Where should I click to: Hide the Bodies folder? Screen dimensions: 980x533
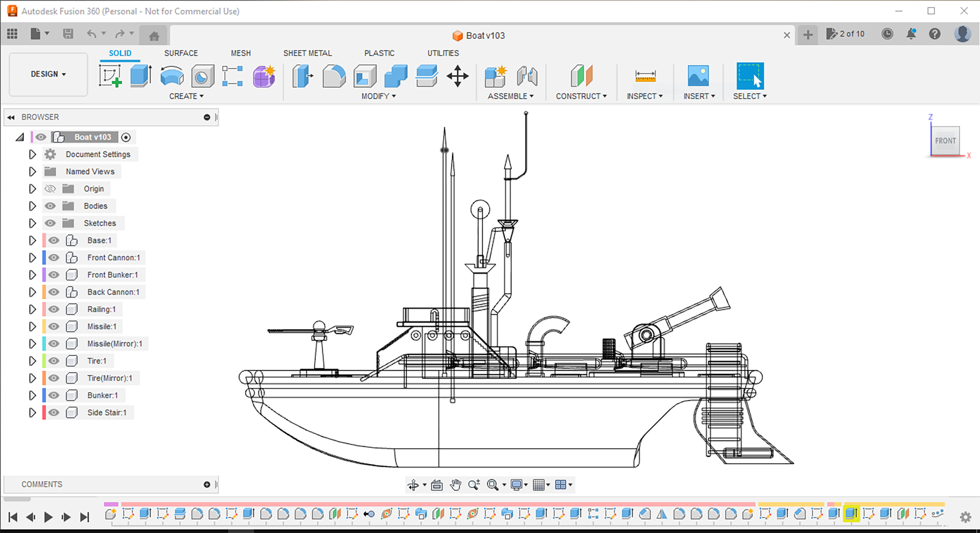50,206
